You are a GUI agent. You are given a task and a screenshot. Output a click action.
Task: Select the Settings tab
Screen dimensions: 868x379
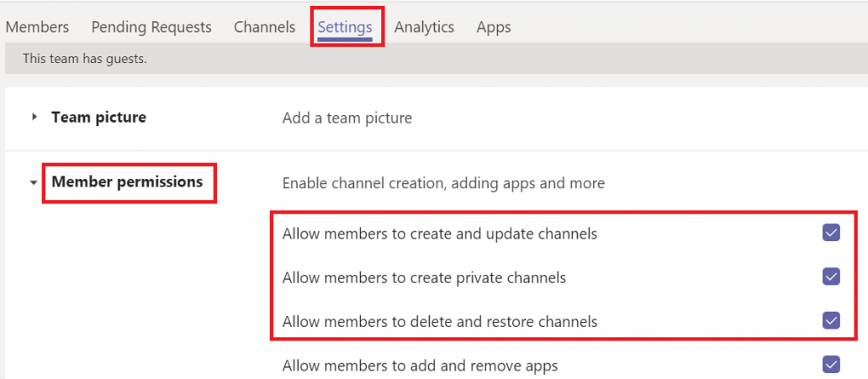pos(345,27)
